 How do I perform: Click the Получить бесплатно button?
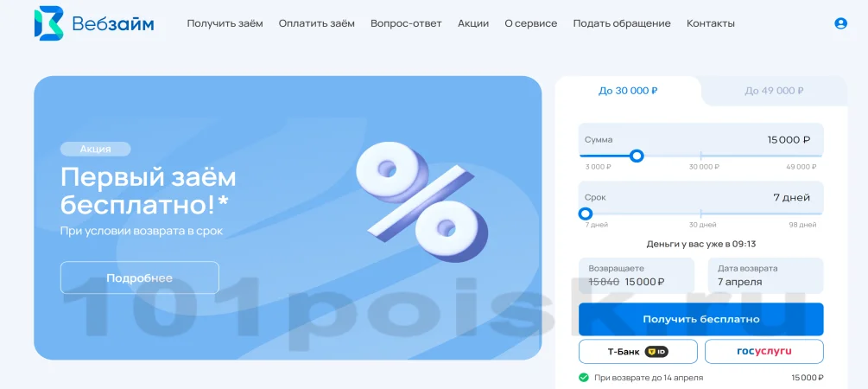tap(700, 319)
